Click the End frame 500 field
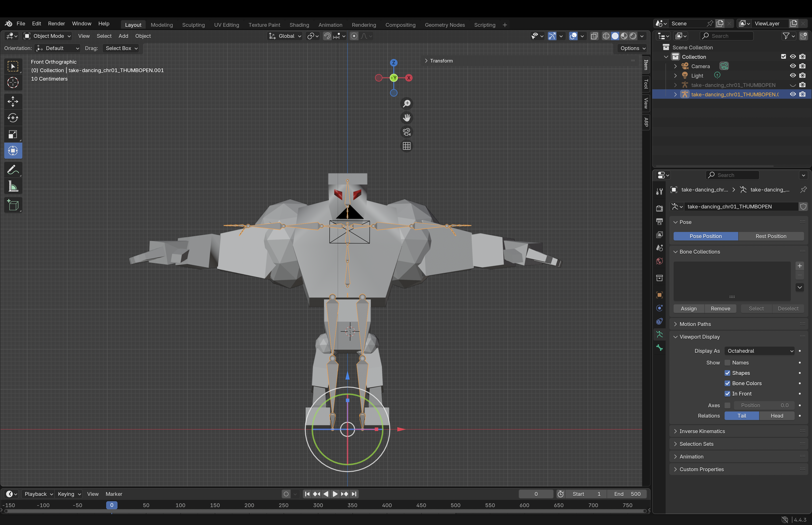The height and width of the screenshot is (525, 812). tap(627, 494)
